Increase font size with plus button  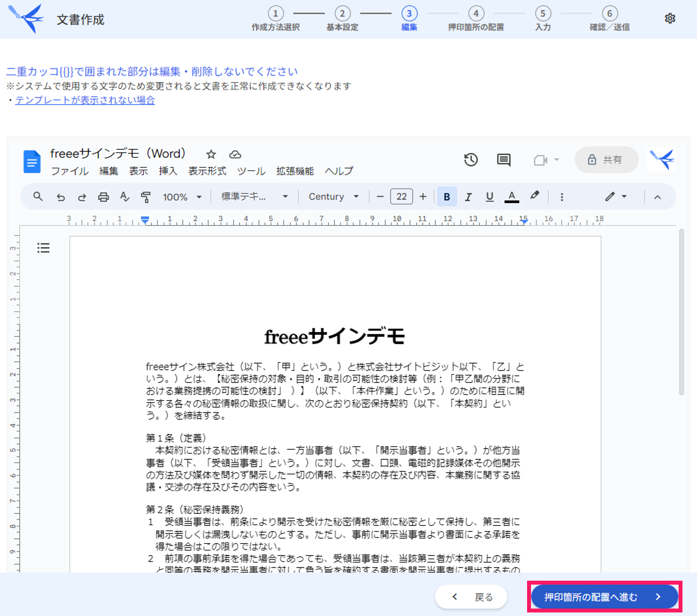[423, 197]
